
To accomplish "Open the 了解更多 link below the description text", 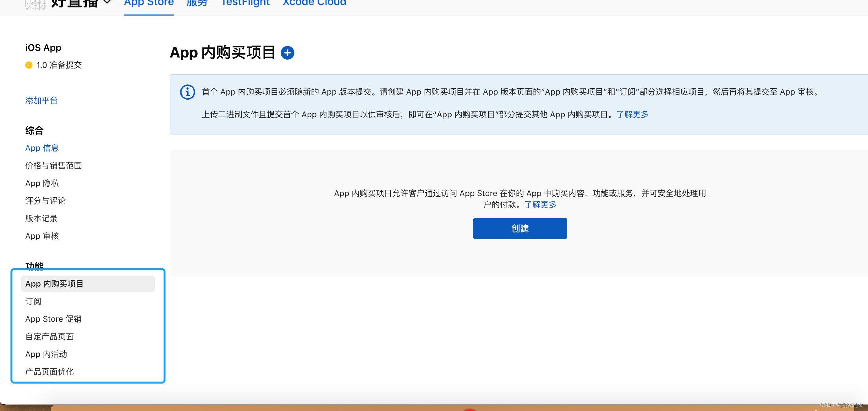I will pyautogui.click(x=540, y=204).
